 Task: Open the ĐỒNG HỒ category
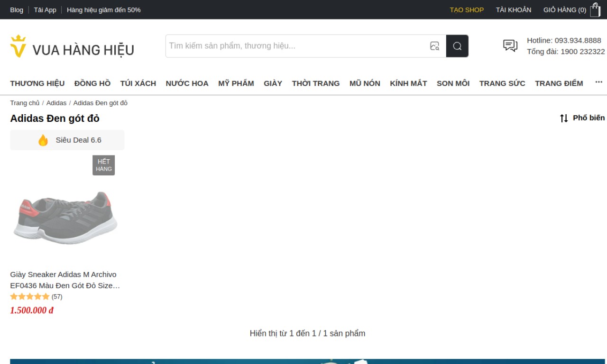pos(92,83)
